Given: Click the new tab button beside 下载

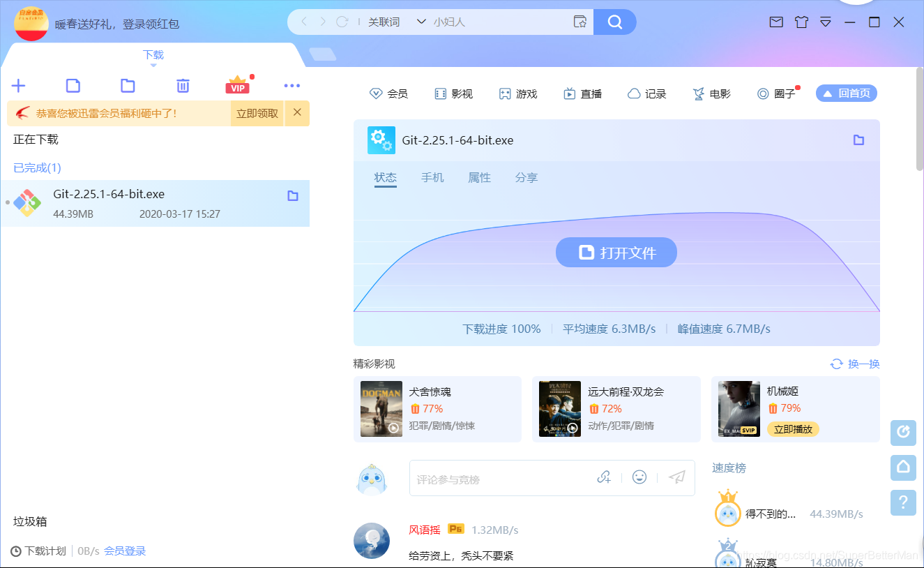Looking at the screenshot, I should [322, 54].
